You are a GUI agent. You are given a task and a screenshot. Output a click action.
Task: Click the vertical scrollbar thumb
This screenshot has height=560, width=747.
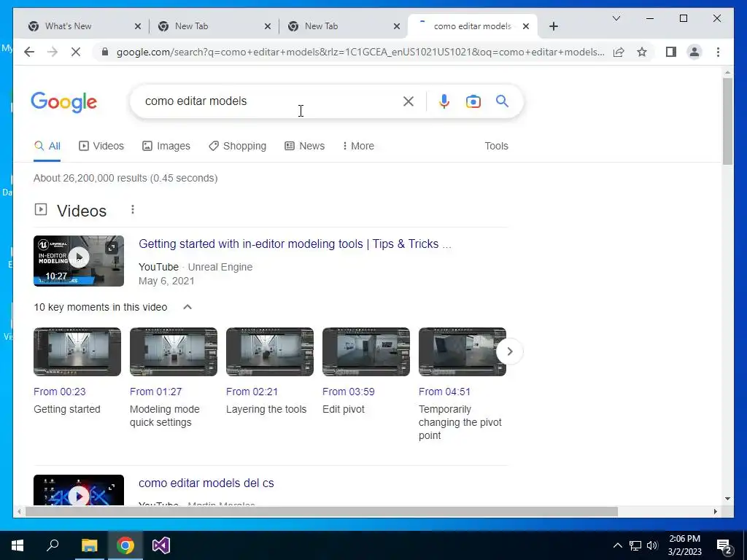tap(727, 122)
